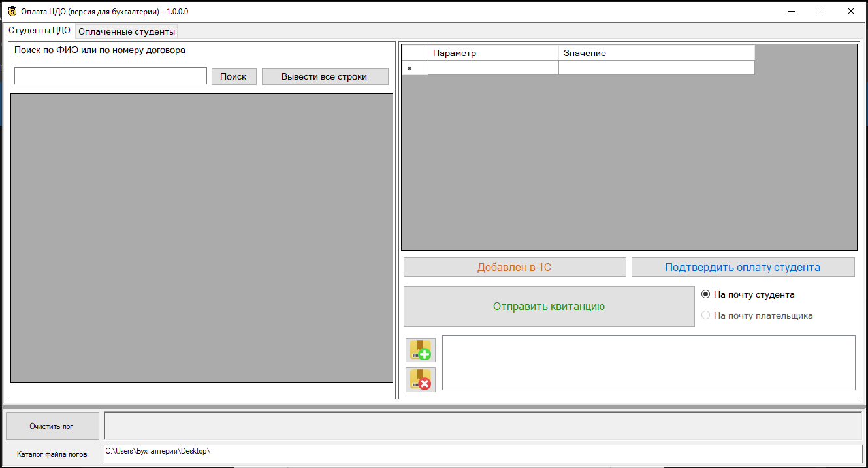
Task: Click the empty cell under 'Значение'
Action: pos(656,68)
